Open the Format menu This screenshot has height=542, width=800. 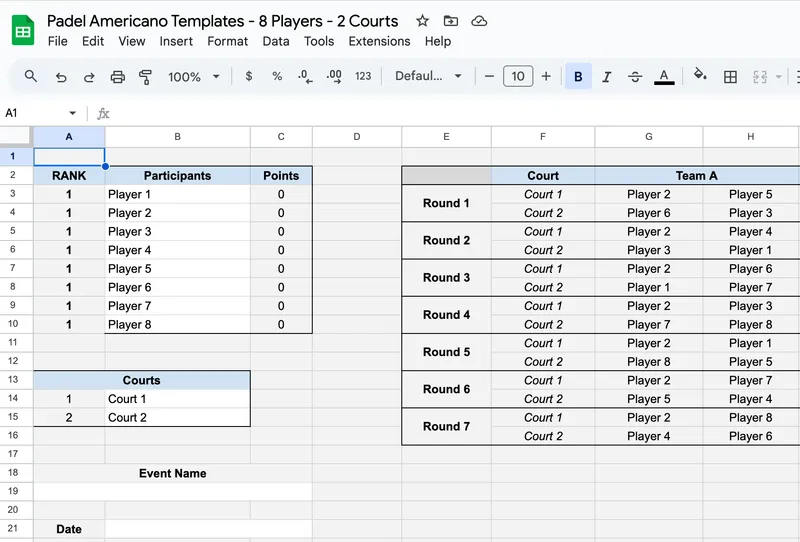227,41
